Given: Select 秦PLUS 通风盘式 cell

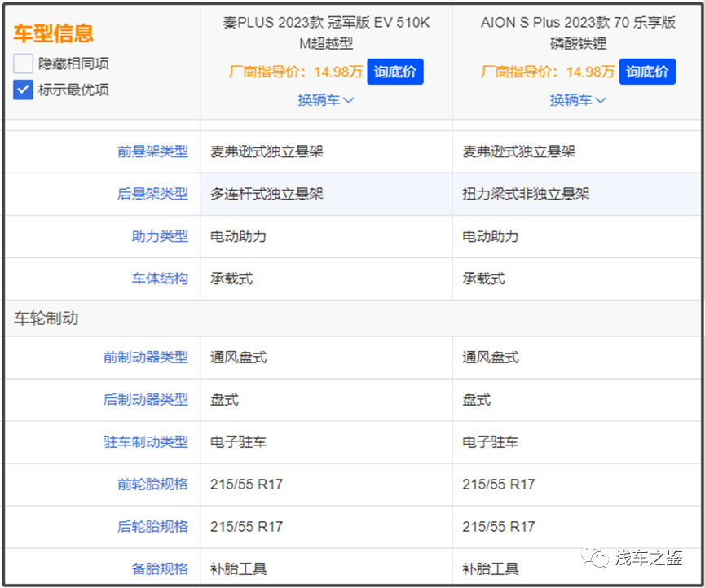Looking at the screenshot, I should 326,358.
